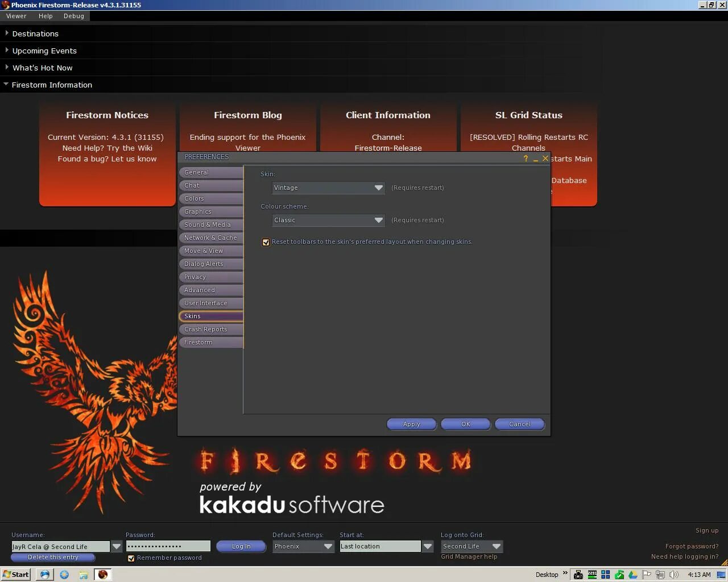Follow the Sign up link
This screenshot has width=728, height=582.
[707, 530]
